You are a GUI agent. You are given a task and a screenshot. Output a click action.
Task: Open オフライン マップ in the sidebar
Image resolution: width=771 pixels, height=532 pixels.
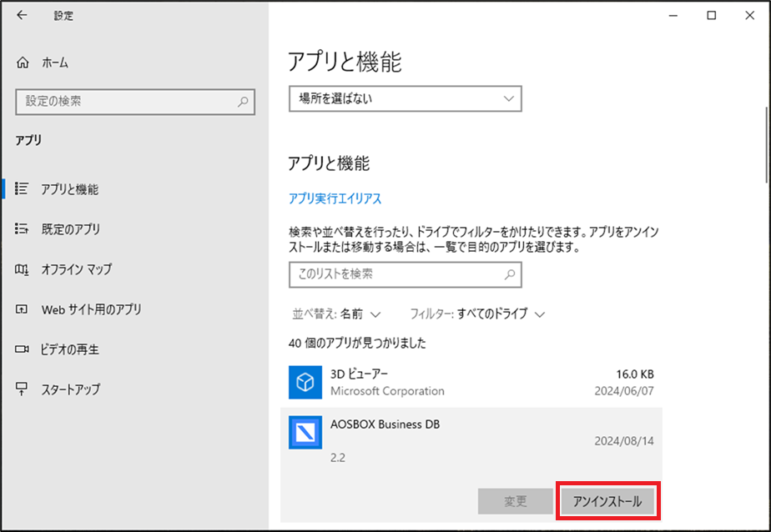pos(77,269)
